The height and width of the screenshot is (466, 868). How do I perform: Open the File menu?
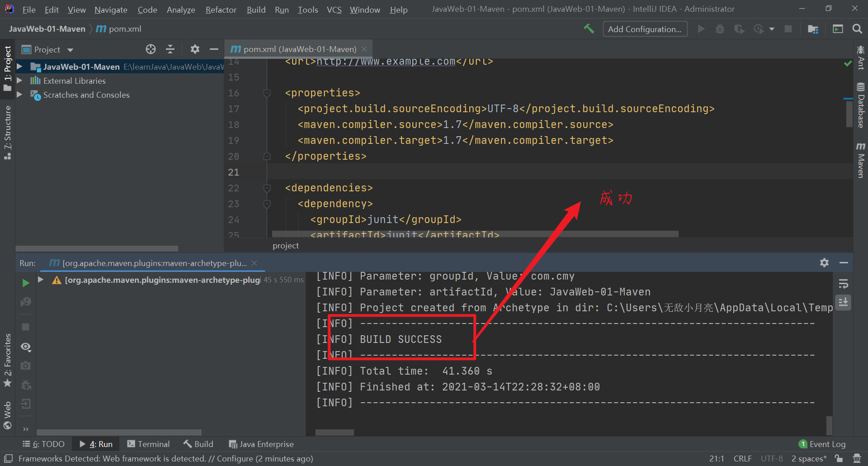tap(29, 10)
